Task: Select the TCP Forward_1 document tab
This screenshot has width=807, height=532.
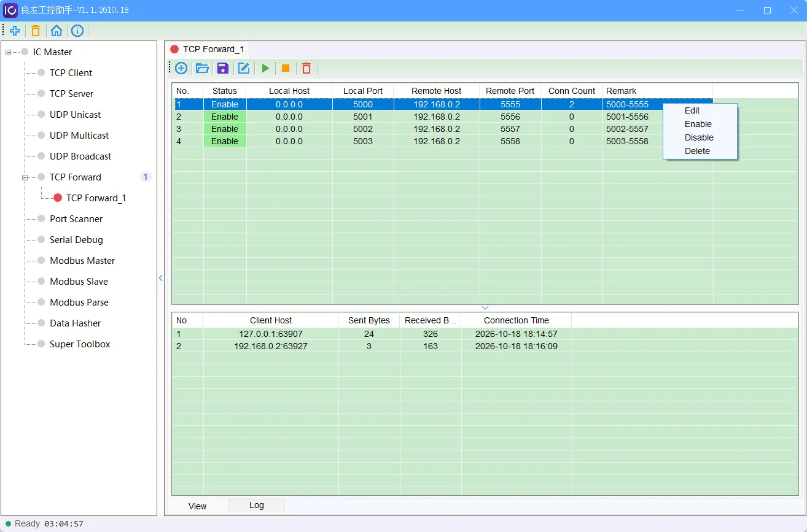Action: coord(208,49)
